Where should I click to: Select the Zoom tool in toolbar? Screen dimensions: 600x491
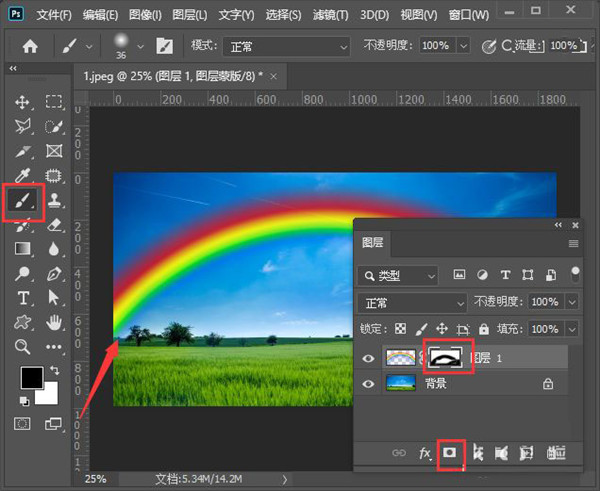(x=24, y=347)
